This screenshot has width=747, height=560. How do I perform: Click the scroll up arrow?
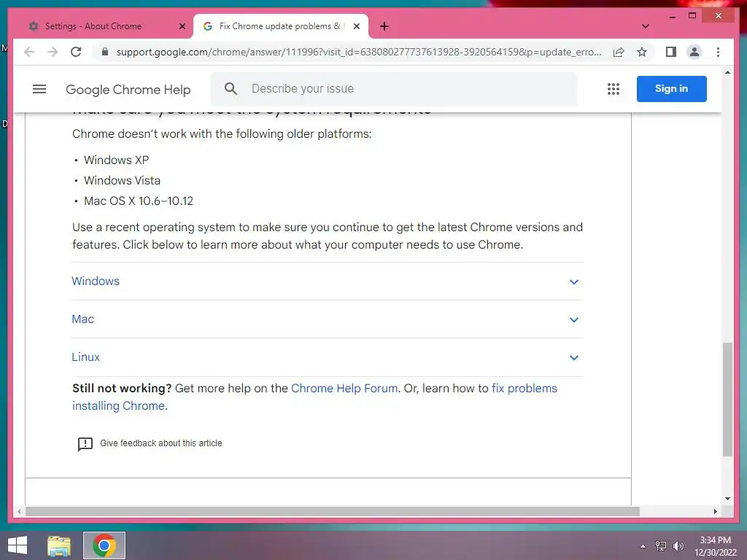[727, 72]
